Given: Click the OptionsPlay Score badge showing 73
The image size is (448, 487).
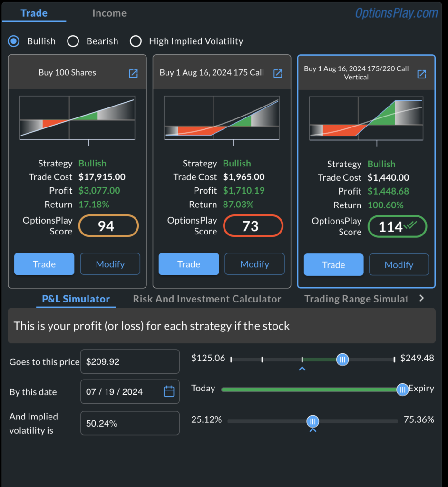Looking at the screenshot, I should 253,226.
